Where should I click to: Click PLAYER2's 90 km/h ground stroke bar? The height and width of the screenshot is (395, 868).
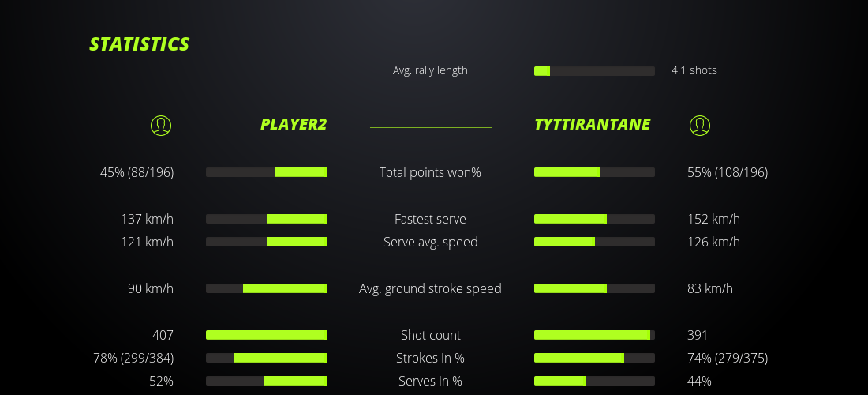click(x=267, y=288)
